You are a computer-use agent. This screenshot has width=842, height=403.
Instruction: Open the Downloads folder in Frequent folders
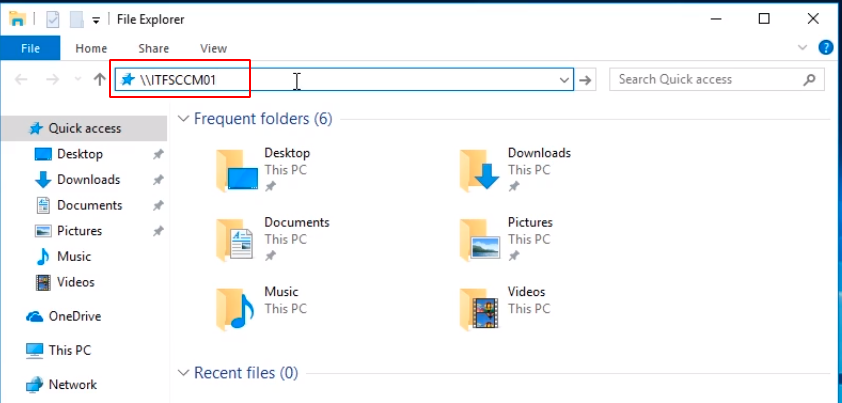pos(486,170)
